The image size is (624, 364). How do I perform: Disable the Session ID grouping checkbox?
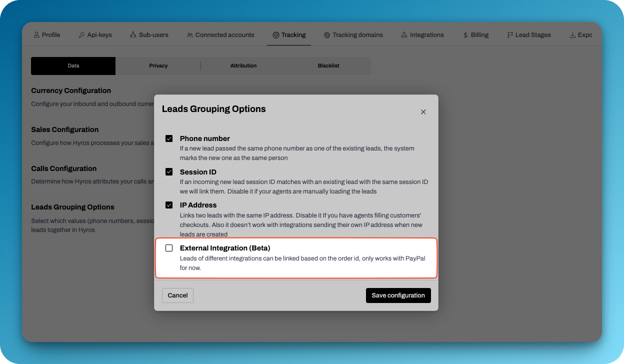coord(169,172)
